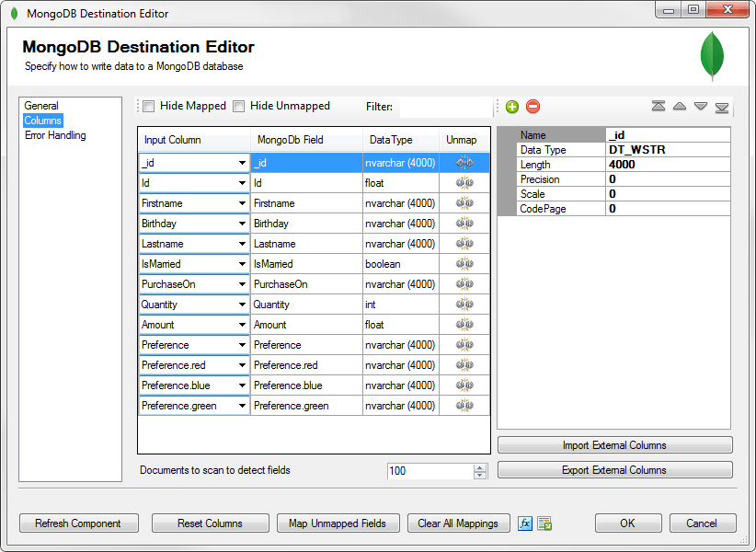Unmap the Id row

[x=464, y=183]
